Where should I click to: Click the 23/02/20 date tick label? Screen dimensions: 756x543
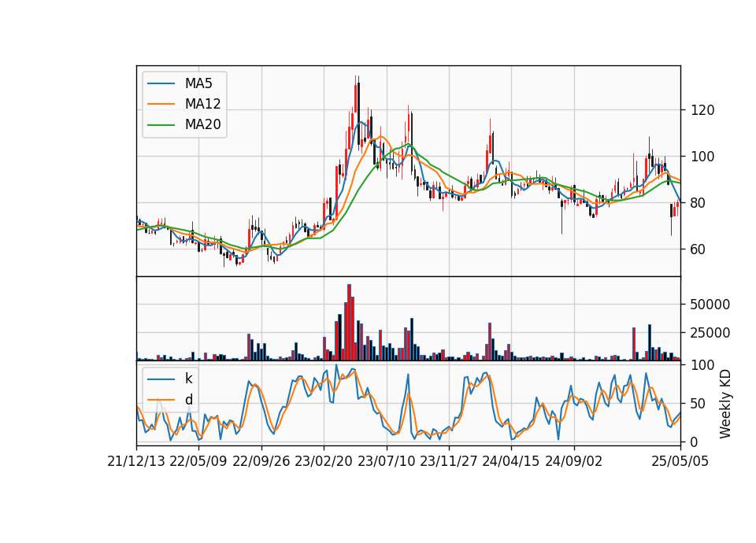click(324, 461)
